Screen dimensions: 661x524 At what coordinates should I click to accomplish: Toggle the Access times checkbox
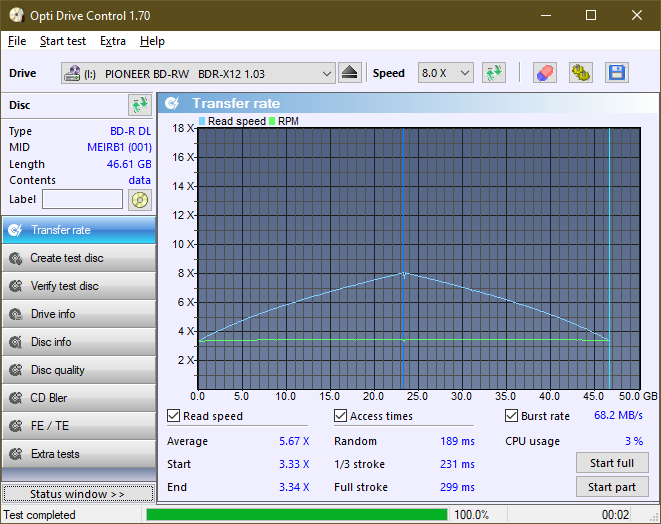click(341, 416)
